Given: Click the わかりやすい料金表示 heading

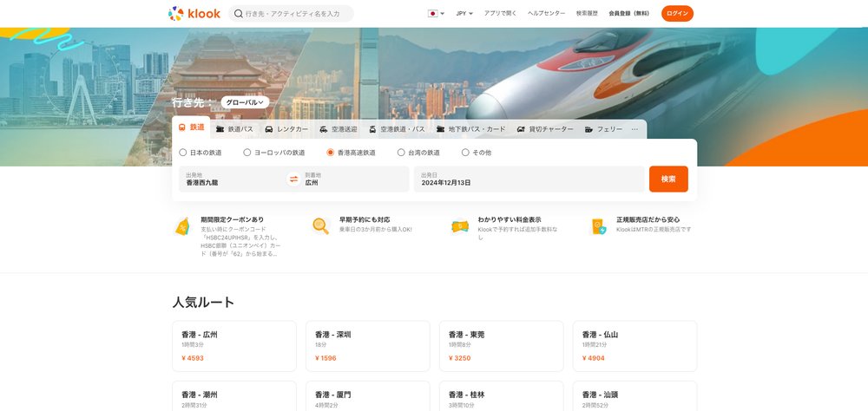Looking at the screenshot, I should [510, 219].
